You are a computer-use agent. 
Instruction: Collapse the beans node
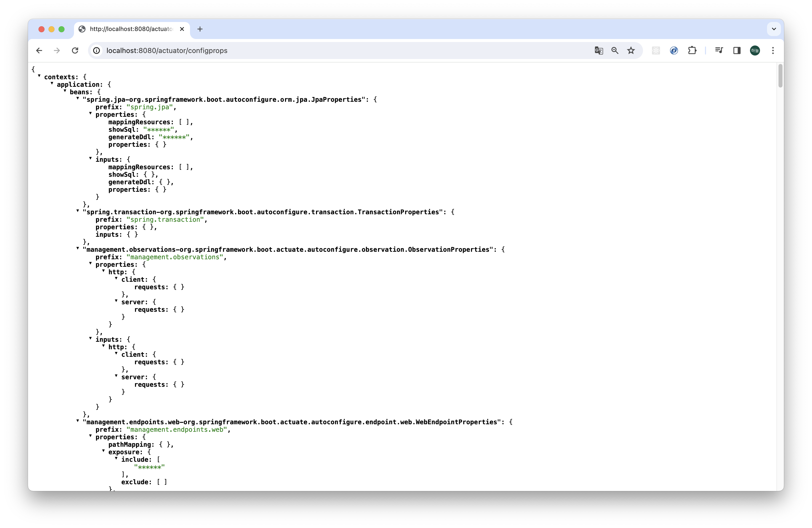pyautogui.click(x=65, y=91)
